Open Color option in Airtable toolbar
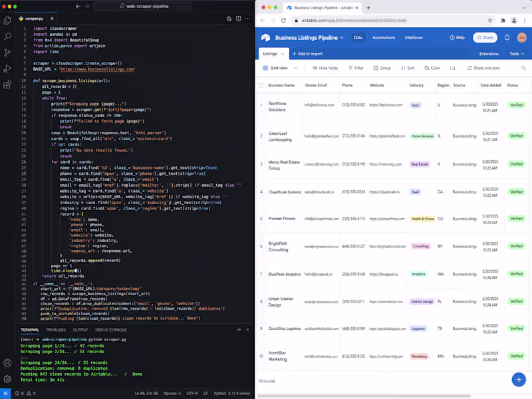Viewport: 532px width, 399px height. (432, 68)
